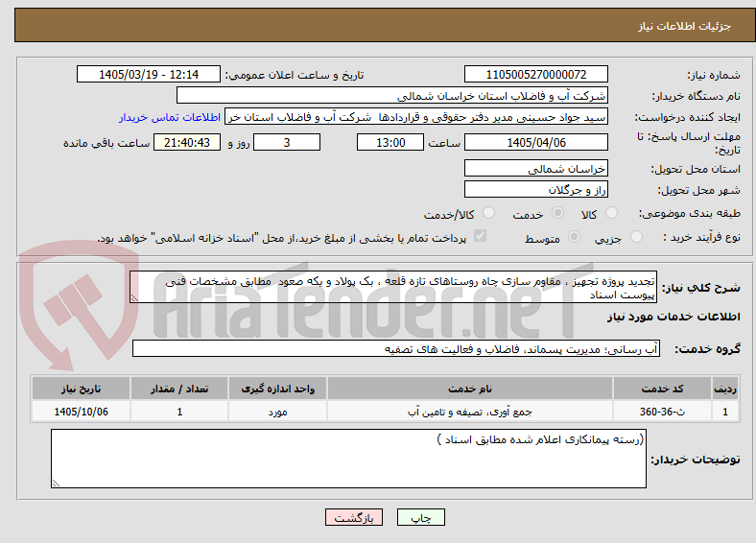Click the response deadline date field
This screenshot has width=756, height=543.
[535, 142]
